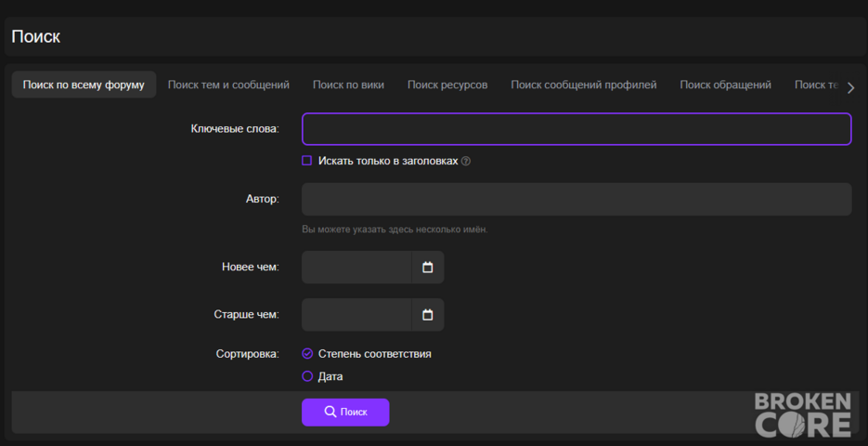Viewport: 868px width, 446px height.
Task: Open "Поиск сообщений профилей" tab
Action: click(x=584, y=85)
